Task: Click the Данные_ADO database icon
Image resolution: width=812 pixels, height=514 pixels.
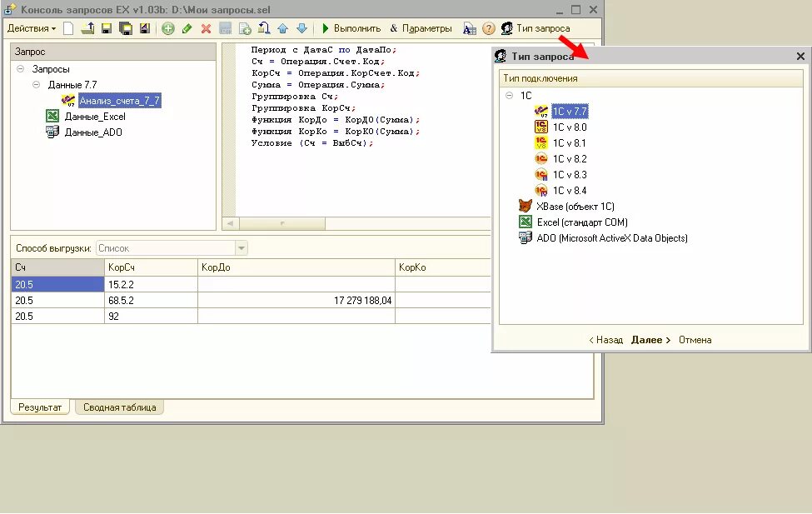Action: coord(52,132)
